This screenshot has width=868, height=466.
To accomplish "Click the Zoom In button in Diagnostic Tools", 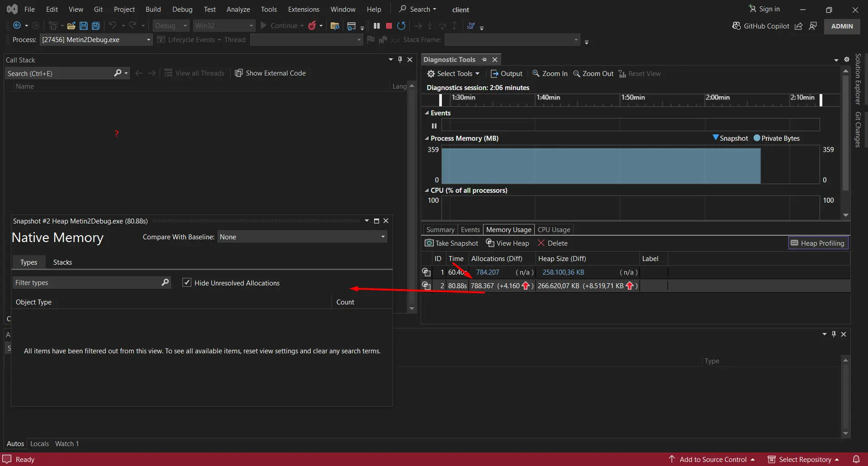I will point(549,73).
